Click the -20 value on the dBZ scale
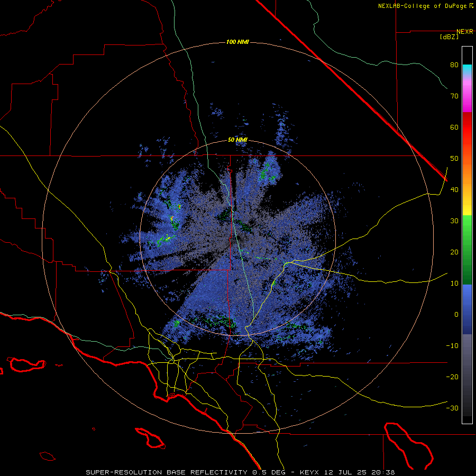This screenshot has height=476, width=476. click(452, 377)
